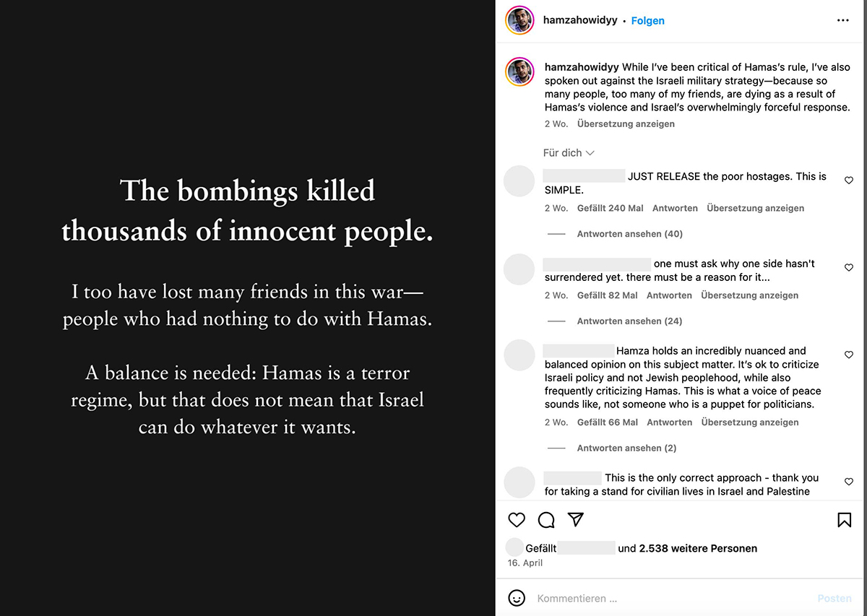Open the three-dot more options menu
This screenshot has width=867, height=616.
coord(843,20)
